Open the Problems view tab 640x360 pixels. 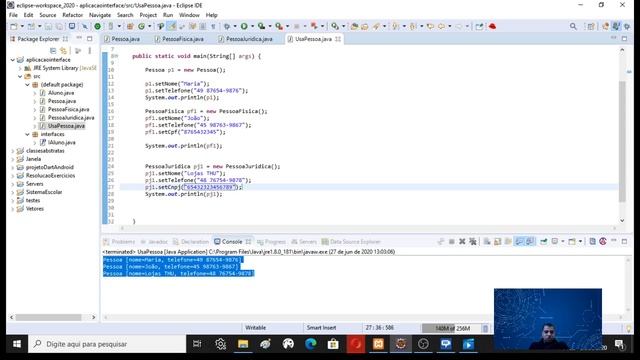(x=119, y=242)
